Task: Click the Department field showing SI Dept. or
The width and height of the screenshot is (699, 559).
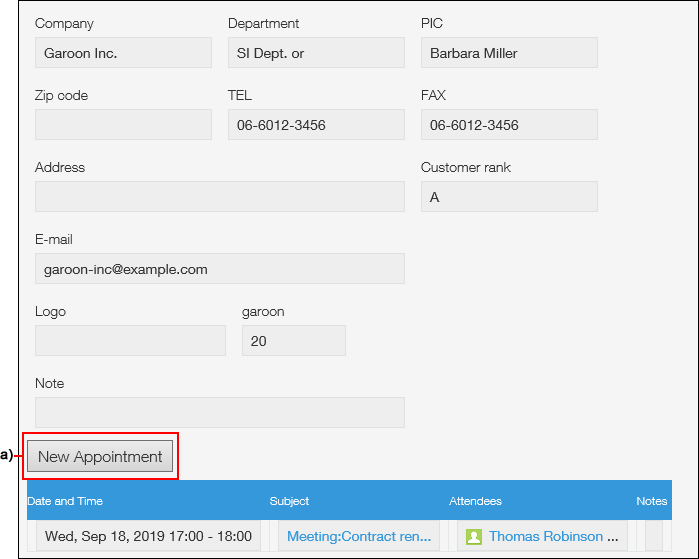Action: point(317,53)
